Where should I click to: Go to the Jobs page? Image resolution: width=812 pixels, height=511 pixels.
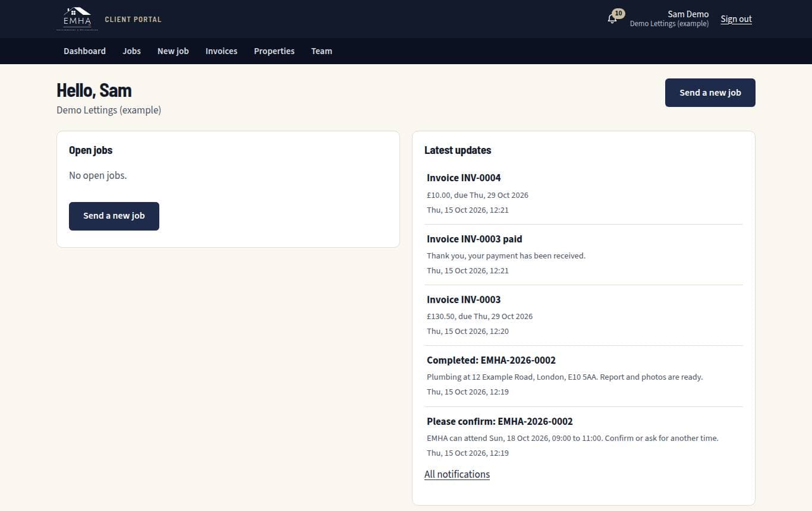(x=131, y=51)
